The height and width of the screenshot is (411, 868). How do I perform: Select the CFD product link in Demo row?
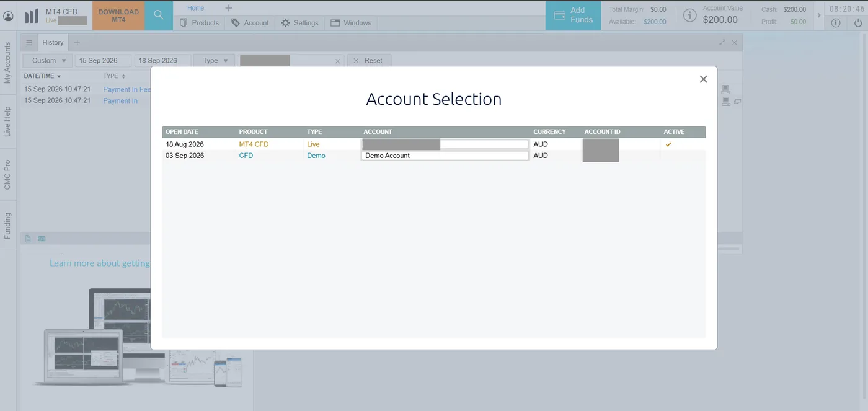click(246, 156)
